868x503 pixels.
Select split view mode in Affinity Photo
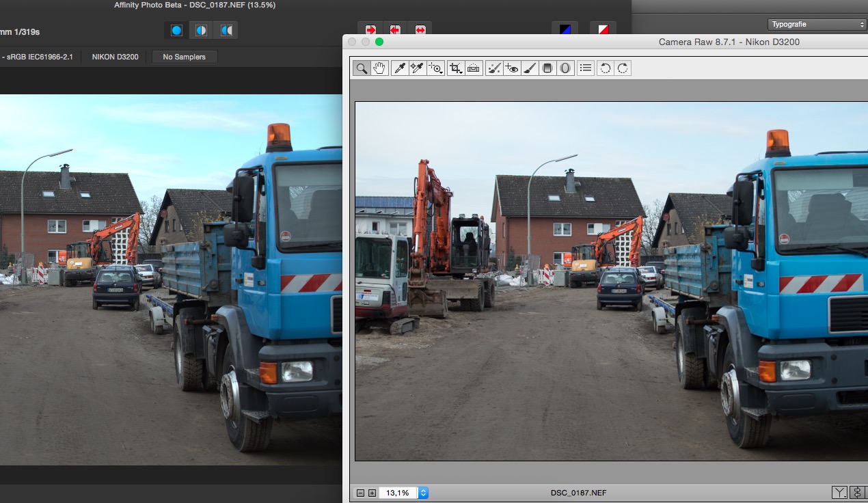coord(201,30)
